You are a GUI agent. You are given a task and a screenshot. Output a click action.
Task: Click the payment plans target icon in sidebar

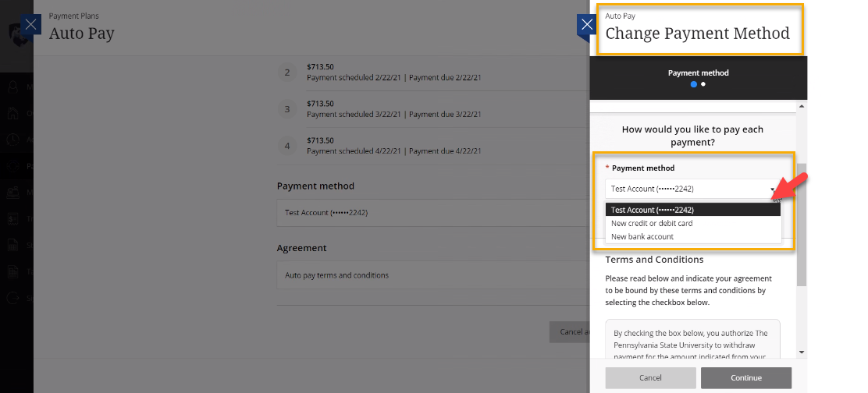[x=13, y=166]
